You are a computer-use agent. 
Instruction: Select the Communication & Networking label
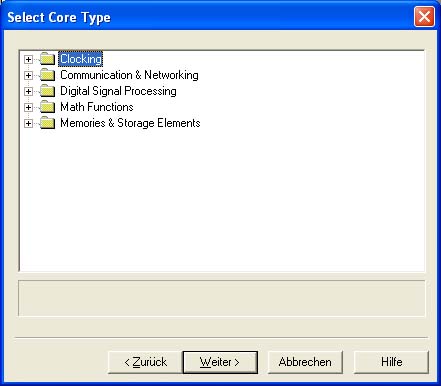[129, 75]
